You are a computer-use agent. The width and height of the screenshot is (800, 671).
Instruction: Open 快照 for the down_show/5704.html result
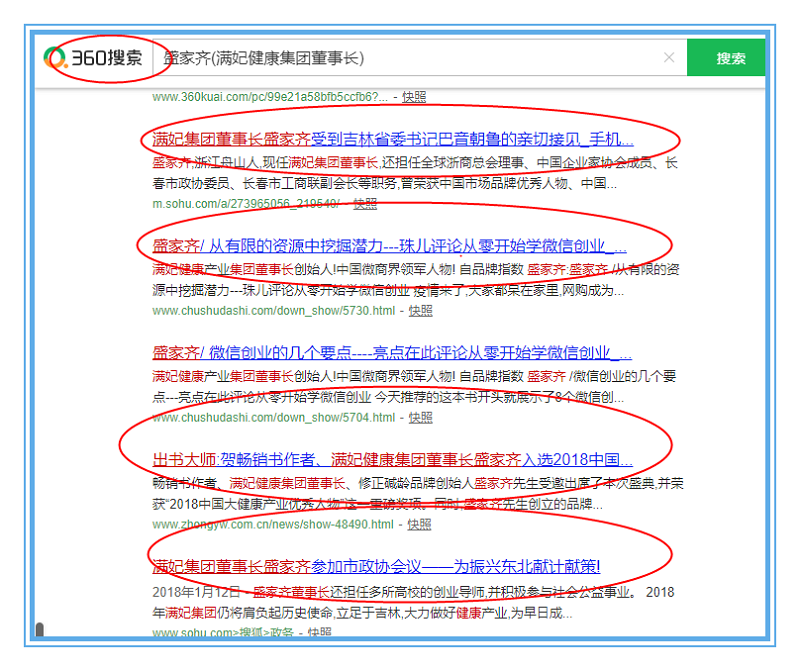(420, 417)
